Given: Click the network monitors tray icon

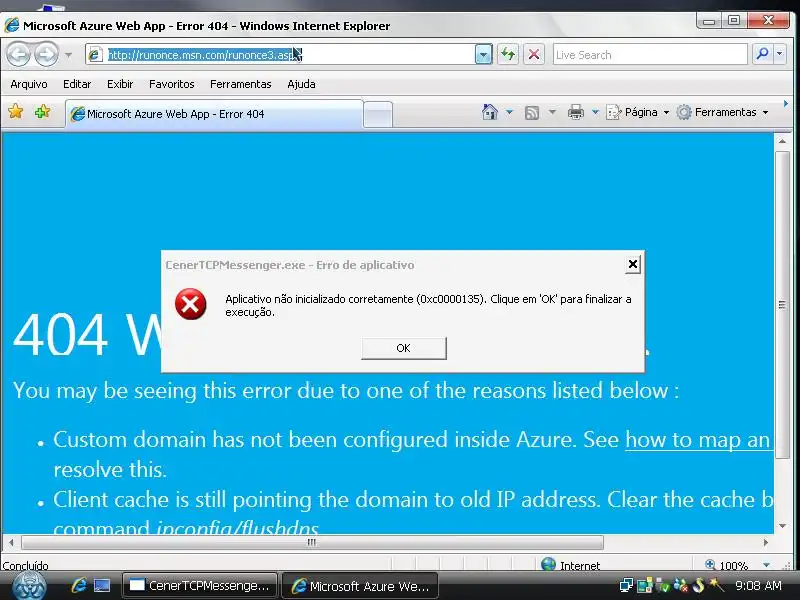Looking at the screenshot, I should click(626, 585).
